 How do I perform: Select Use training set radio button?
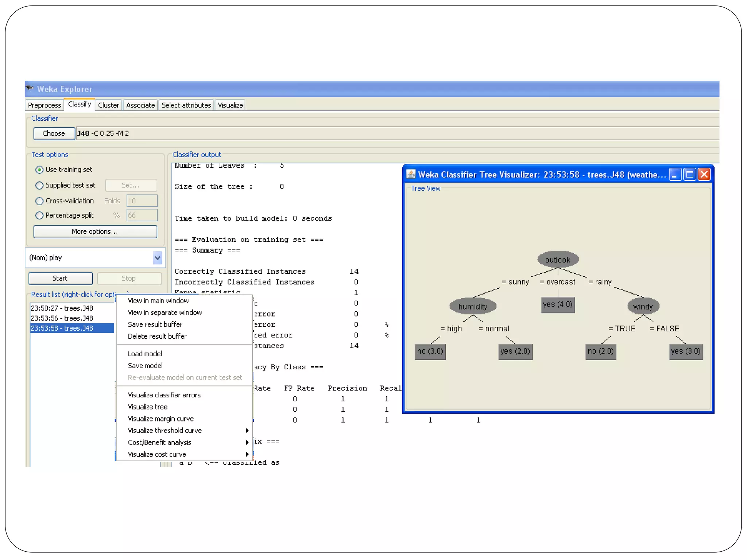point(39,170)
